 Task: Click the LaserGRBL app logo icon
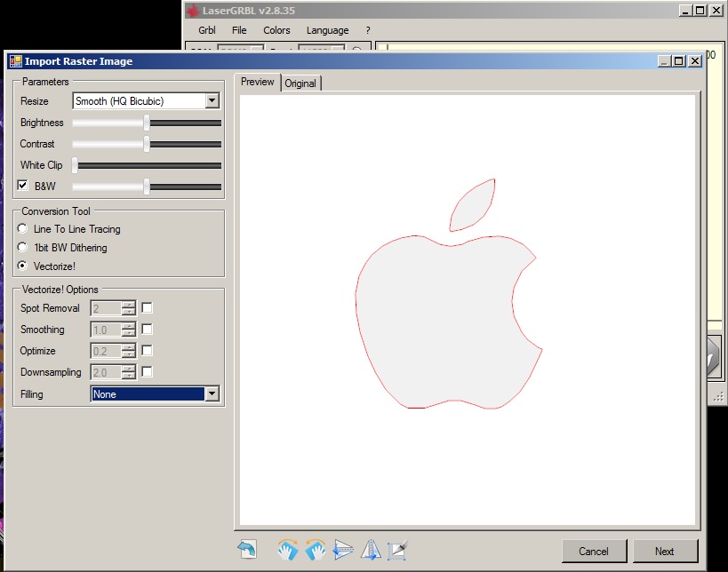pyautogui.click(x=192, y=11)
